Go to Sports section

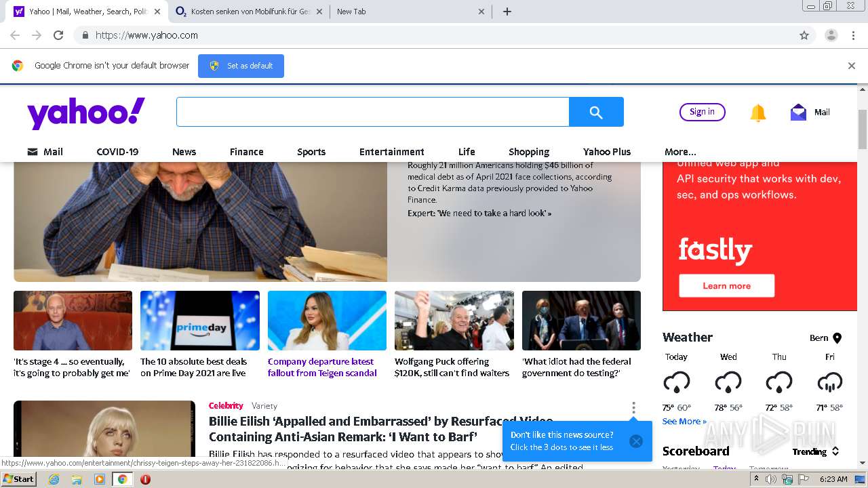(311, 152)
